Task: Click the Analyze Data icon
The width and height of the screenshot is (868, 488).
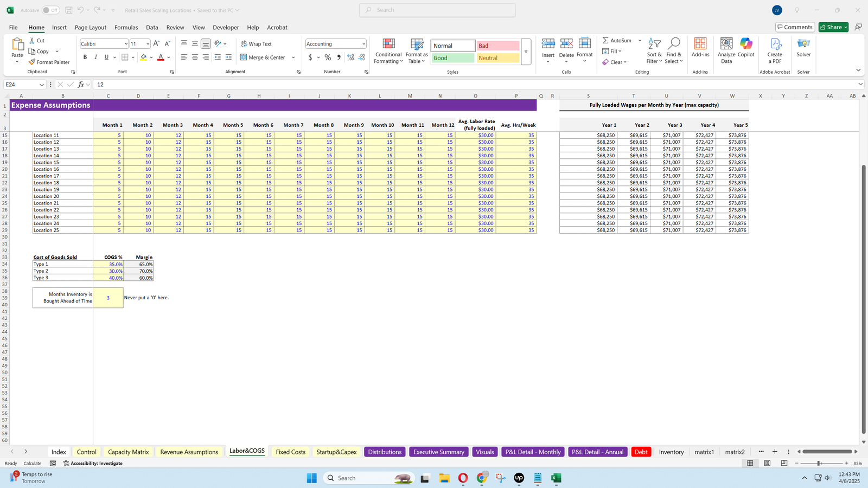Action: [x=726, y=44]
